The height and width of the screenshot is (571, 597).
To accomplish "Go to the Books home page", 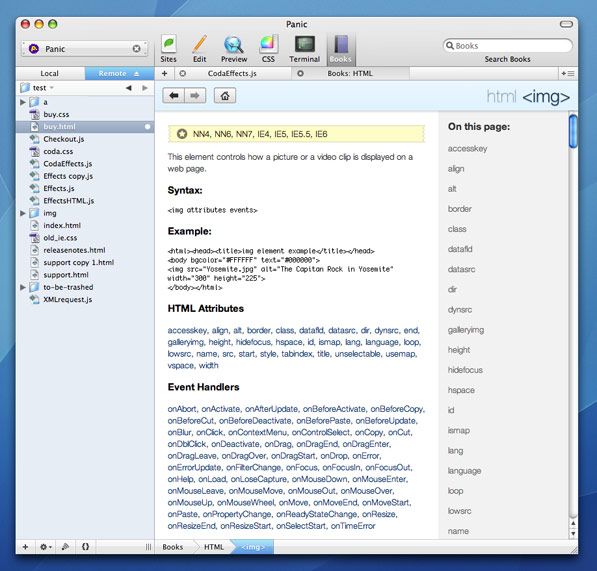I will click(x=225, y=96).
